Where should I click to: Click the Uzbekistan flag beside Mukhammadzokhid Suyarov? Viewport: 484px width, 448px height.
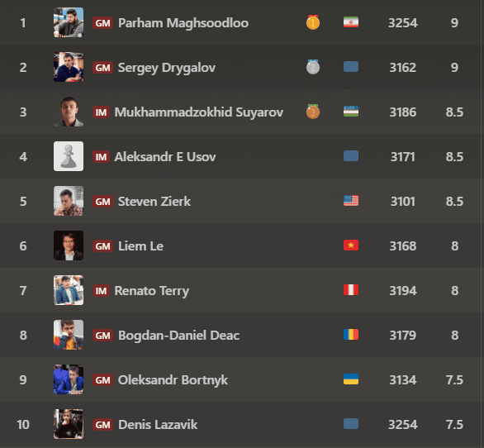[x=351, y=112]
